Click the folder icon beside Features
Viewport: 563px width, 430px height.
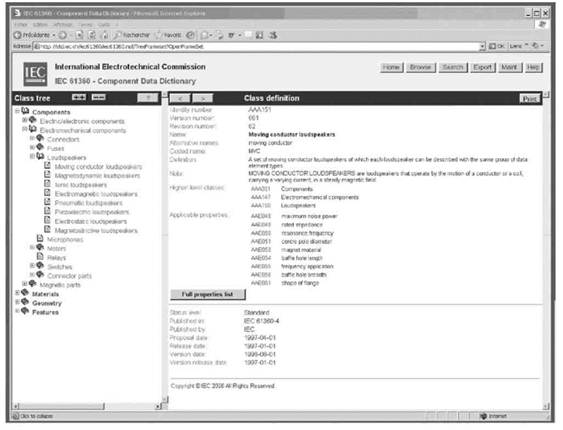pos(25,311)
